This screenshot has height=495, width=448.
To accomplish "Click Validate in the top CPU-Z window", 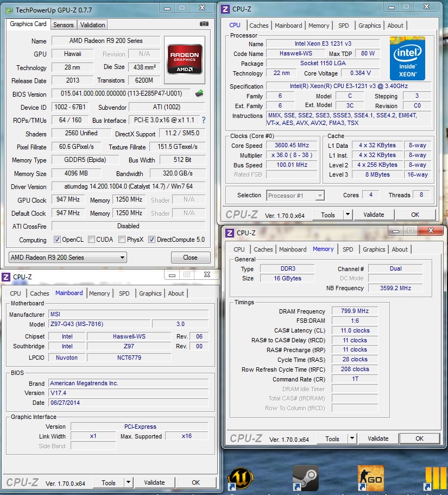I will (374, 215).
